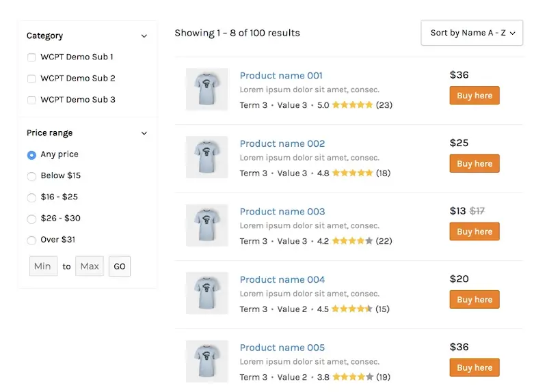
Task: Click the Product name 003 t-shirt thumbnail
Action: (206, 225)
